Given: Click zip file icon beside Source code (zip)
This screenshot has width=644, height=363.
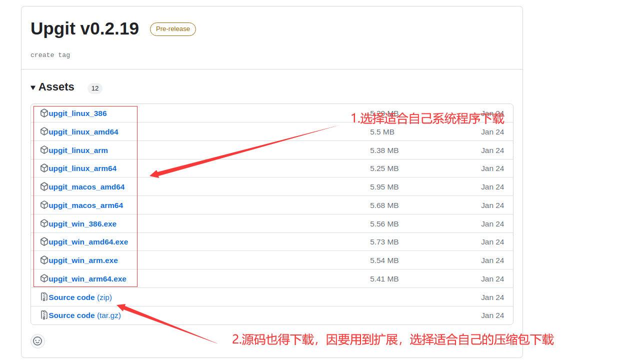Looking at the screenshot, I should pos(44,297).
